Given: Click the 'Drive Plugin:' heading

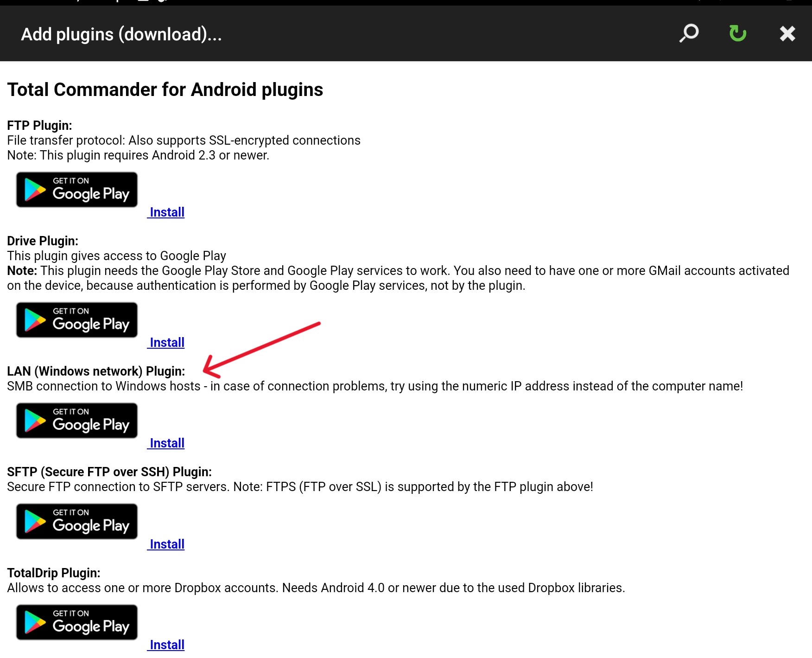Looking at the screenshot, I should tap(43, 241).
